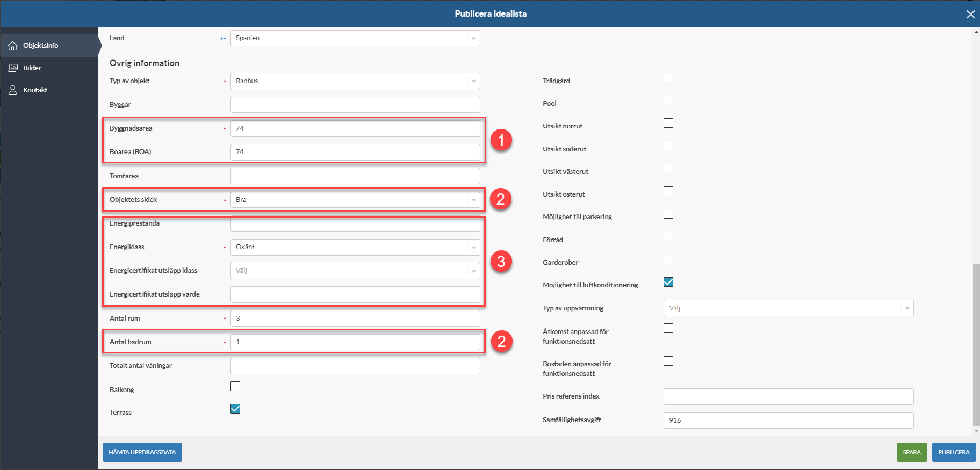Expand Objektets skick dropdown

pyautogui.click(x=355, y=200)
